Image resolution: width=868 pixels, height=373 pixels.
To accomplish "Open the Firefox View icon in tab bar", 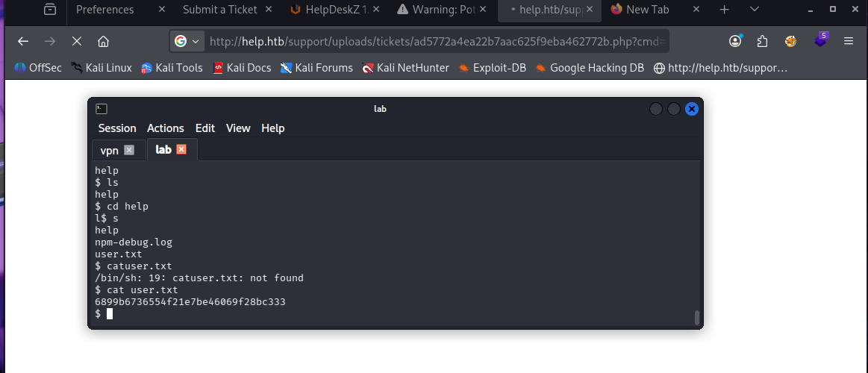I will pyautogui.click(x=50, y=10).
